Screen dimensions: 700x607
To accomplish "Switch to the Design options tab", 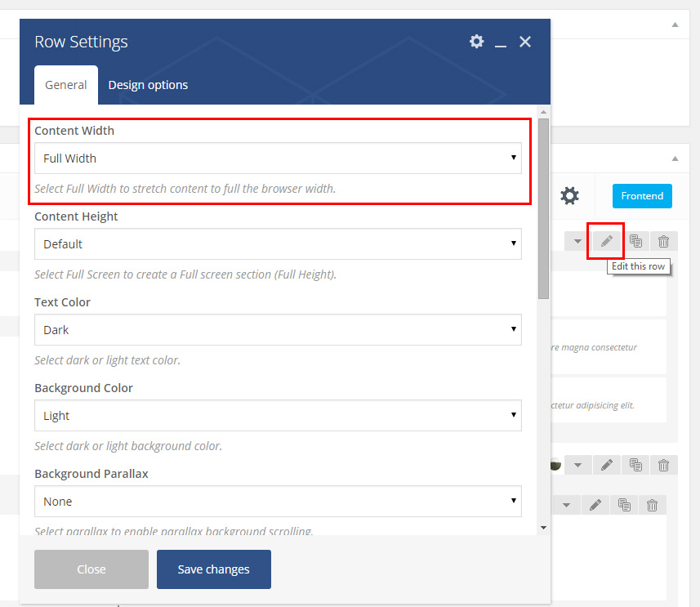I will pyautogui.click(x=148, y=85).
